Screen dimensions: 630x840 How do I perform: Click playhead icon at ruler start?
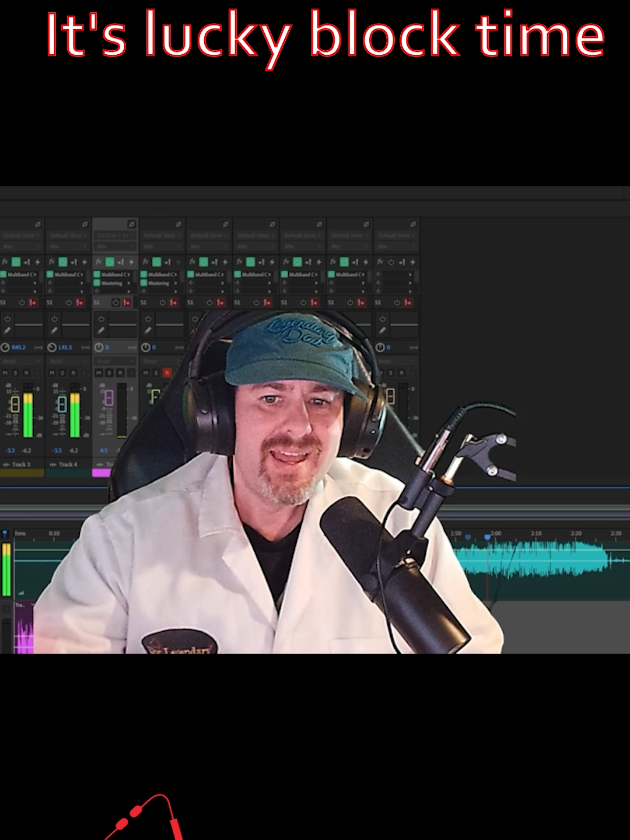pyautogui.click(x=5, y=534)
